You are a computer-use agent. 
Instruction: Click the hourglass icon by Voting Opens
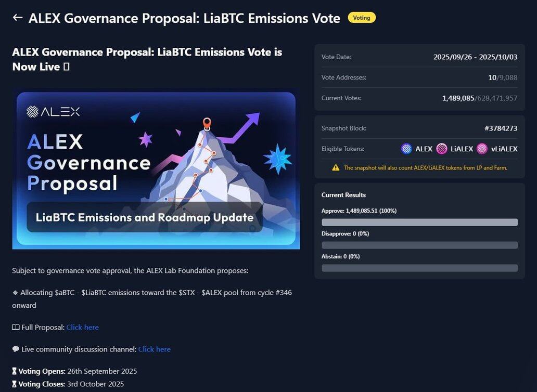(x=15, y=371)
